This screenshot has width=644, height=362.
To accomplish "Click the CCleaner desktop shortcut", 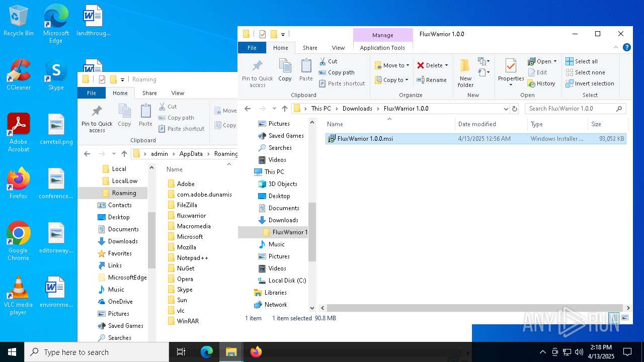I will [19, 74].
